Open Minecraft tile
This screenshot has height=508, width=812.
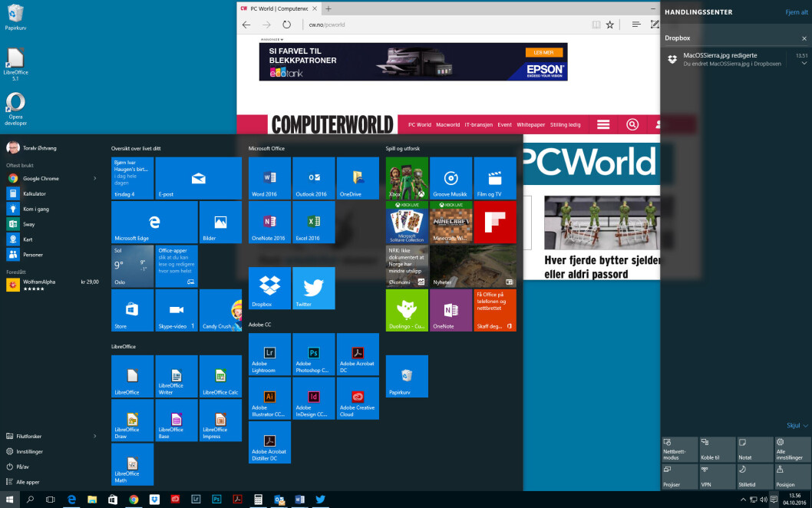[451, 222]
